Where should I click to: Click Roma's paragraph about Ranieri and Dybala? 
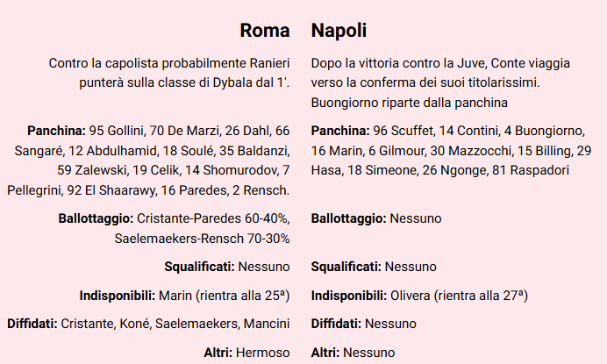[x=169, y=74]
